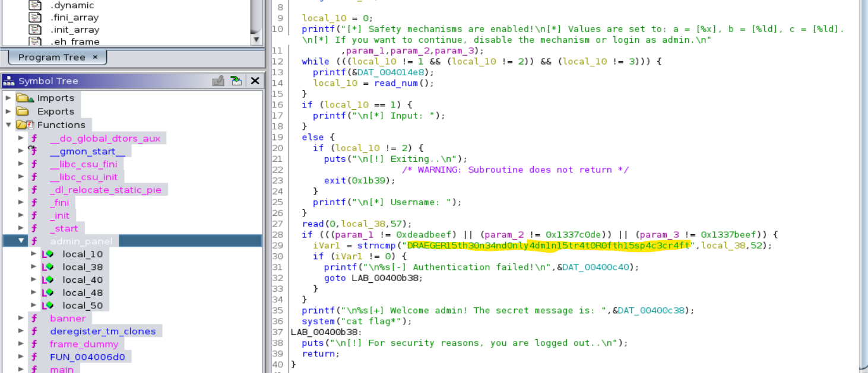Expand the _init function node
The image size is (868, 373).
[x=22, y=215]
